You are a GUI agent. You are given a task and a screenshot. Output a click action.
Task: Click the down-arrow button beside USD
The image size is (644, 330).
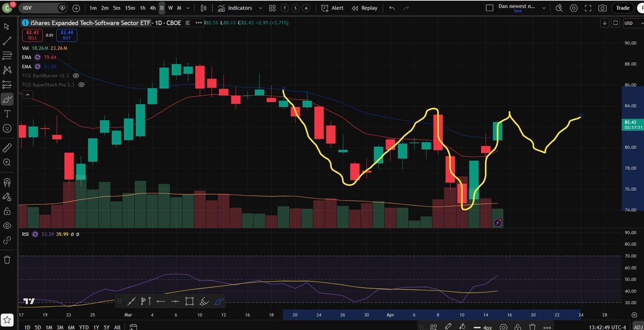point(605,23)
